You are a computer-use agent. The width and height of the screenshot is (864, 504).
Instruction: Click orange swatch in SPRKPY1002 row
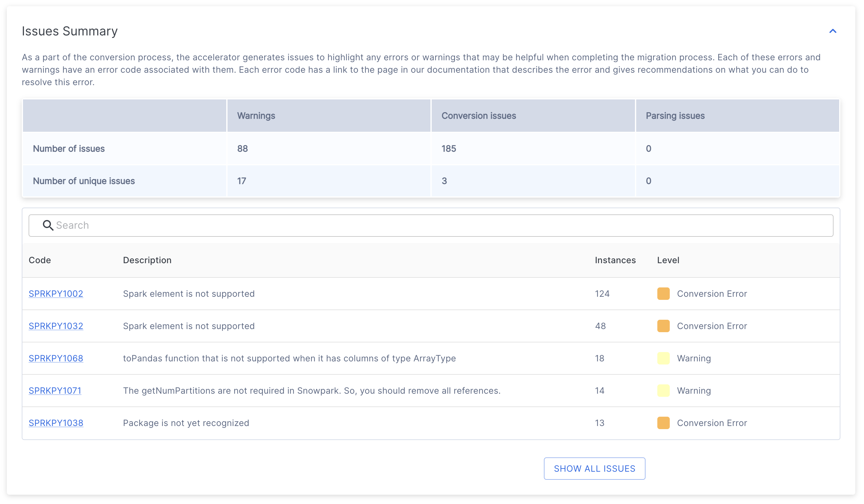[663, 294]
